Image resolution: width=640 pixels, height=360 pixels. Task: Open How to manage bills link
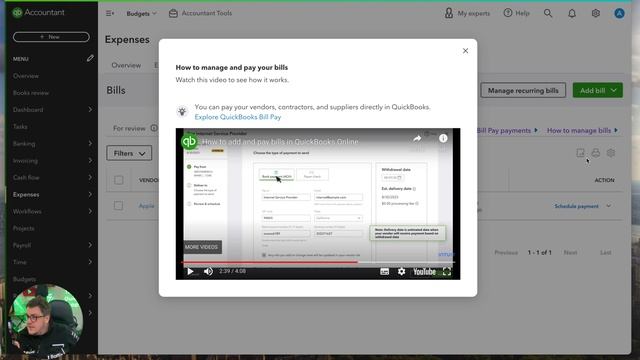[582, 131]
